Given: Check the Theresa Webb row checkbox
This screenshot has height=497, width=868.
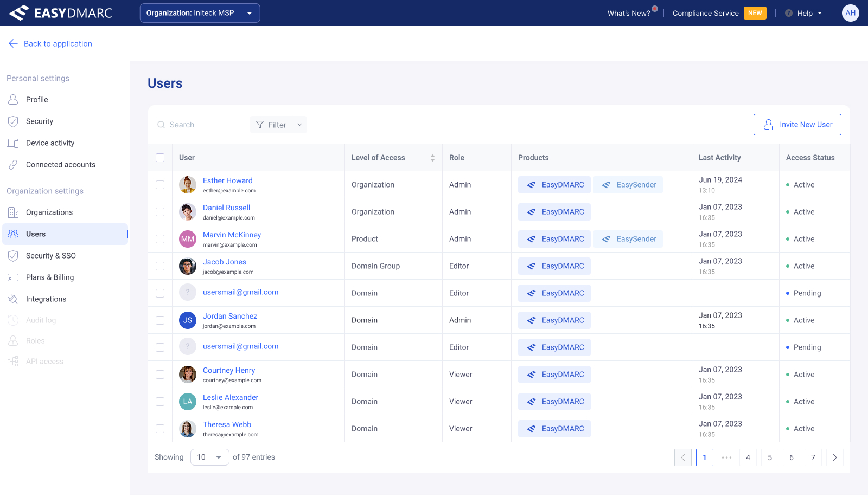Looking at the screenshot, I should (x=160, y=429).
